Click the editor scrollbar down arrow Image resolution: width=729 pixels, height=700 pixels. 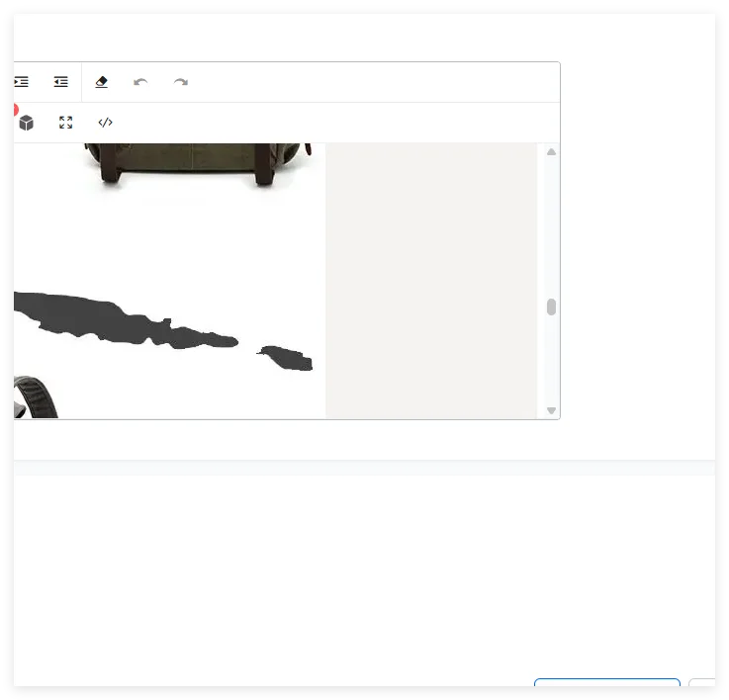click(551, 410)
